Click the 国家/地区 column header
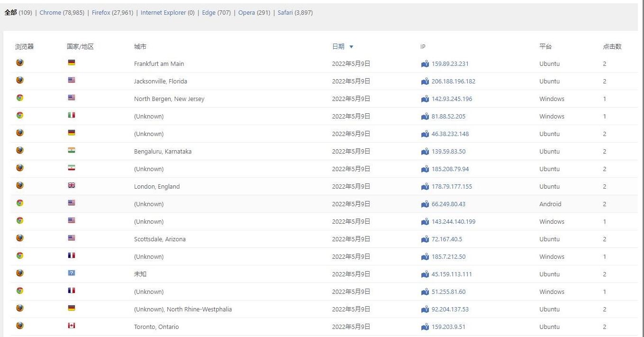This screenshot has height=337, width=644. [80, 46]
